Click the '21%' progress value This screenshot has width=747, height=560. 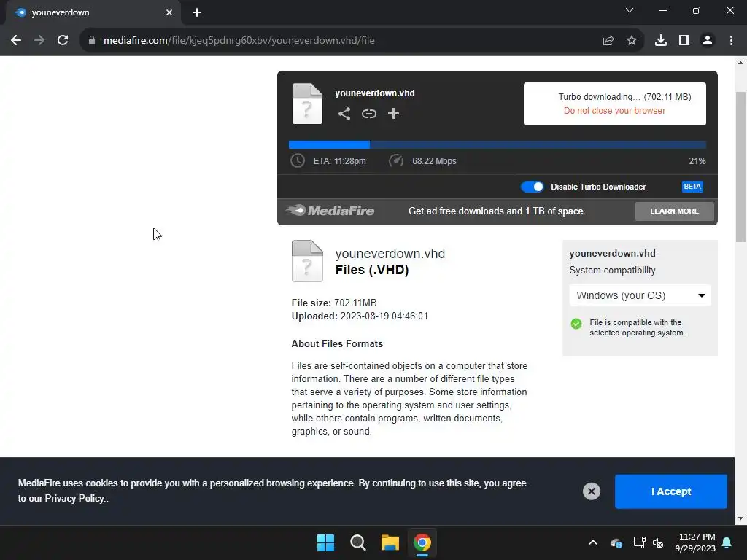click(x=697, y=161)
